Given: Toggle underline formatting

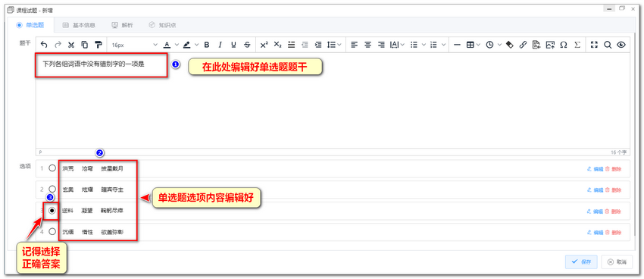Looking at the screenshot, I should click(x=233, y=45).
